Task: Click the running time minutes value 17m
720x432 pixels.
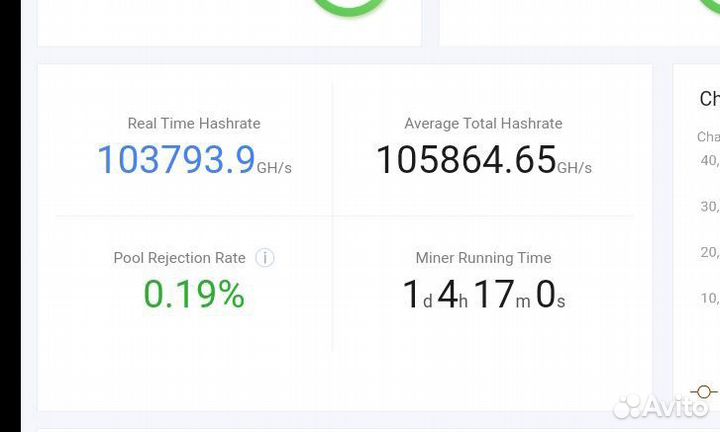Action: coord(501,295)
